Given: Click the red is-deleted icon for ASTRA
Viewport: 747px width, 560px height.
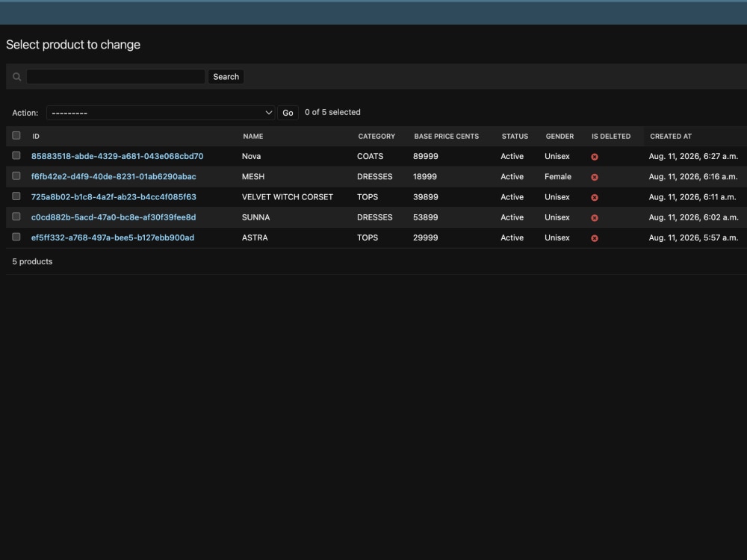Looking at the screenshot, I should (595, 239).
